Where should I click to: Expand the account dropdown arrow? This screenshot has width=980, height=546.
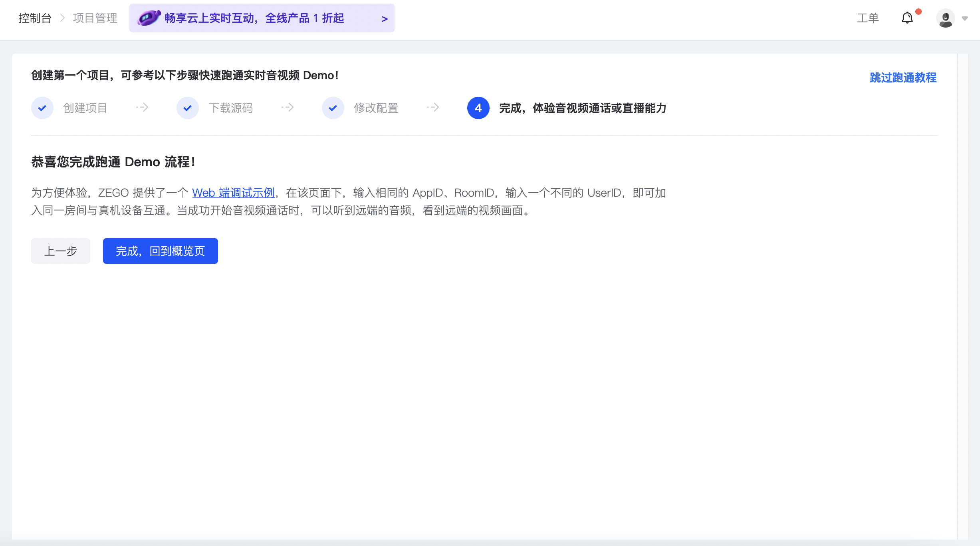[x=965, y=18]
